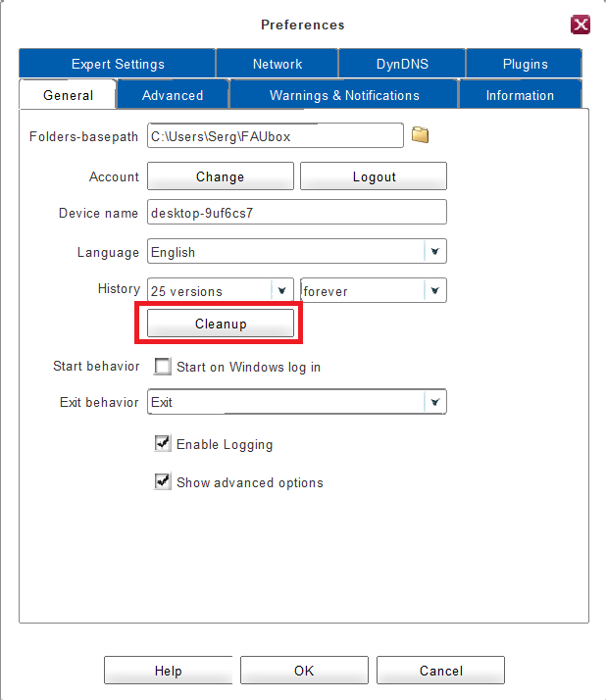Expand the forever history duration dropdown
The height and width of the screenshot is (700, 606).
435,290
